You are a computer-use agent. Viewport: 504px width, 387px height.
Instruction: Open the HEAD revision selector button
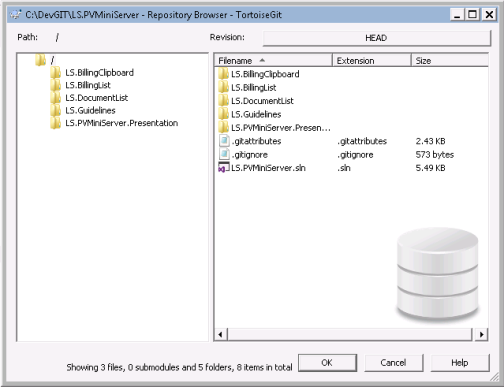tap(377, 38)
